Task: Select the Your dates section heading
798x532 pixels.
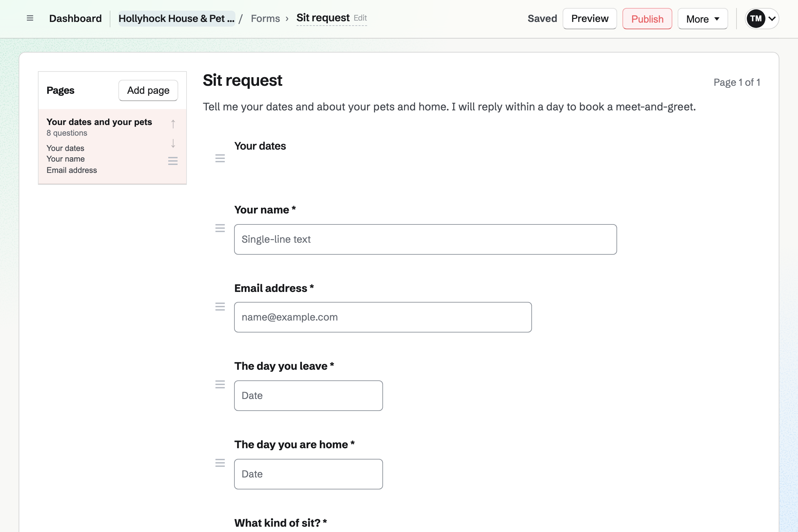Action: coord(260,146)
